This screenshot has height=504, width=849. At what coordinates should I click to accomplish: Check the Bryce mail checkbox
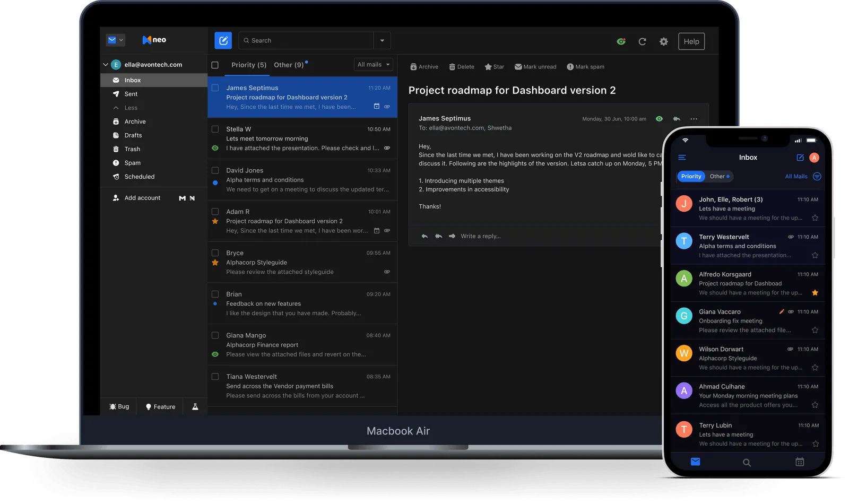click(215, 253)
